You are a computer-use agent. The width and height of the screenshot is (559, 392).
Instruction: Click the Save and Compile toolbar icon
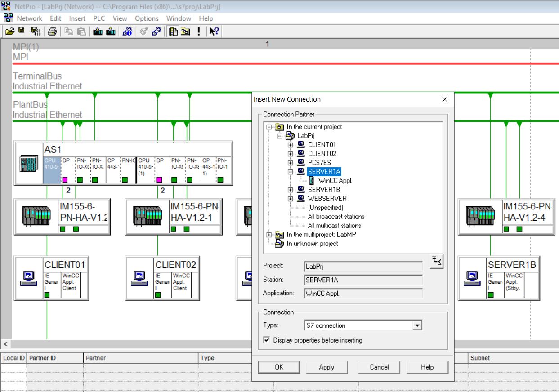[x=36, y=31]
